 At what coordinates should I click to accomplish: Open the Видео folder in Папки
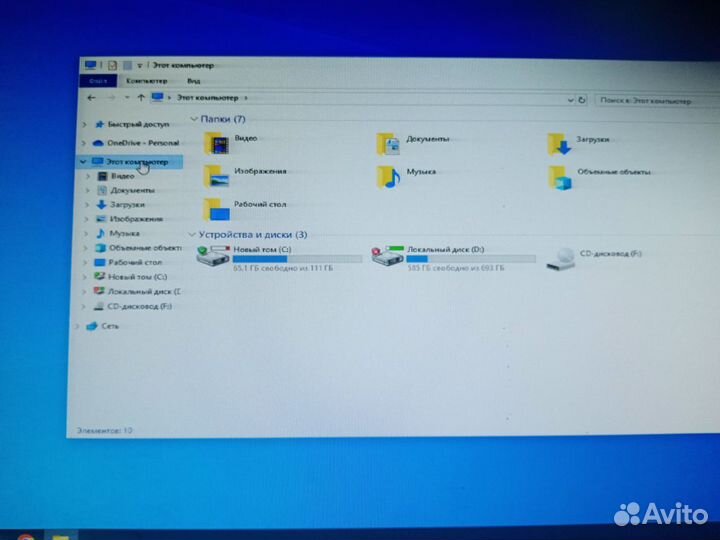pos(216,142)
